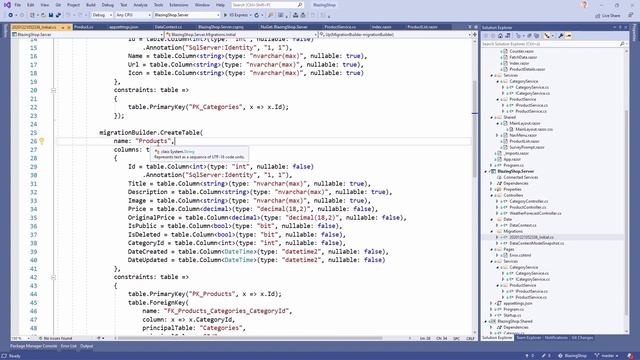Click the split editor icon above scrollbar
640x360 pixels.
coord(474,35)
